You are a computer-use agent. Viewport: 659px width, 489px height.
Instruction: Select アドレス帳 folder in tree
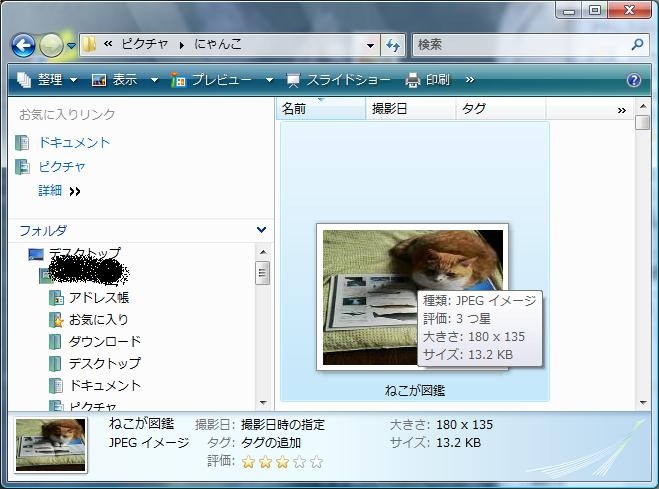click(99, 298)
